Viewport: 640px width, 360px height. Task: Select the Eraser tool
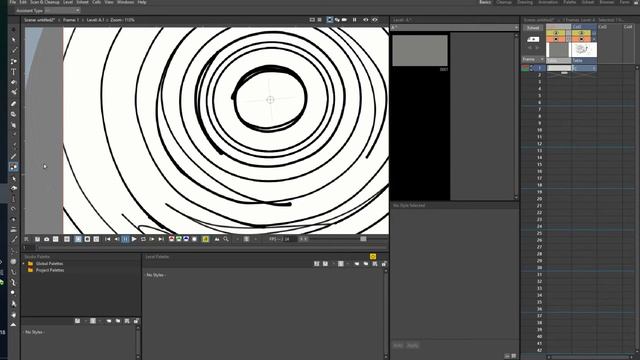pos(13,104)
